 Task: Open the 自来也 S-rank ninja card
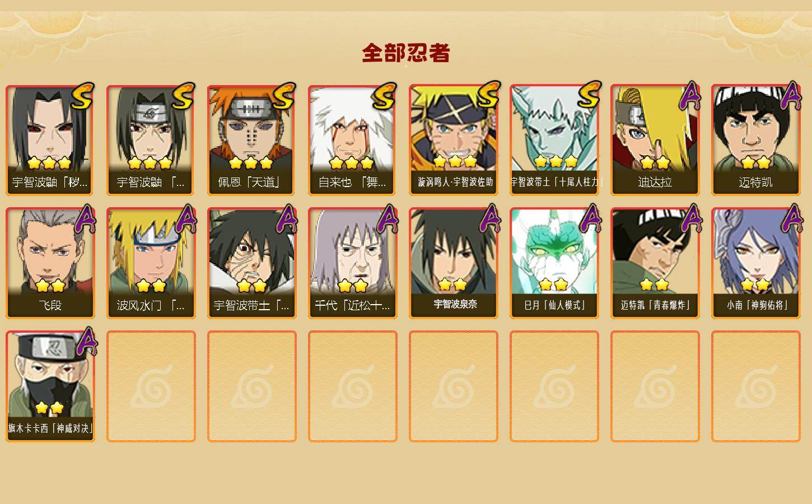(x=352, y=140)
